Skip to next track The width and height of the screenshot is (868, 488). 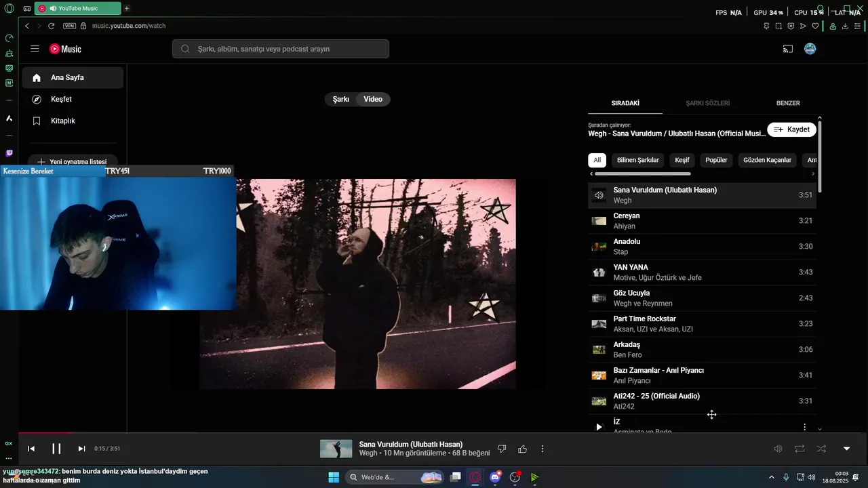(81, 449)
